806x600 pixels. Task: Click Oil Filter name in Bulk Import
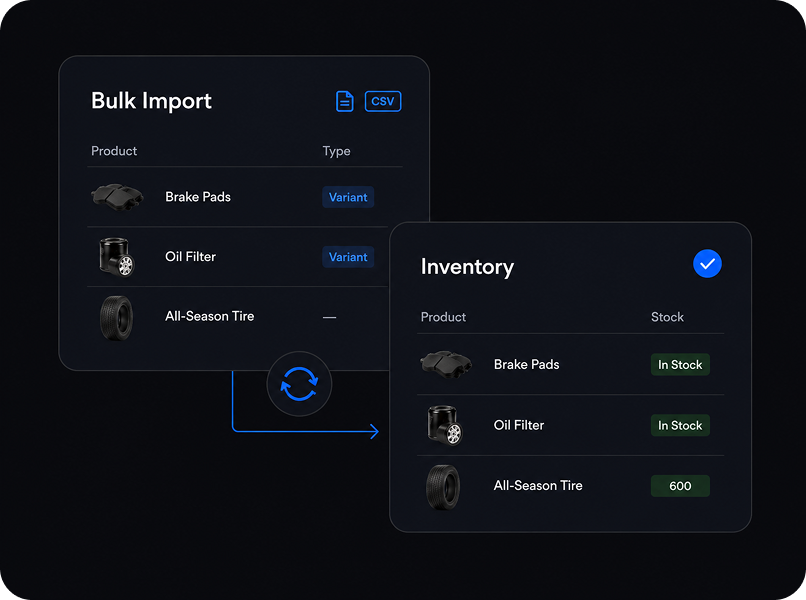coord(191,257)
